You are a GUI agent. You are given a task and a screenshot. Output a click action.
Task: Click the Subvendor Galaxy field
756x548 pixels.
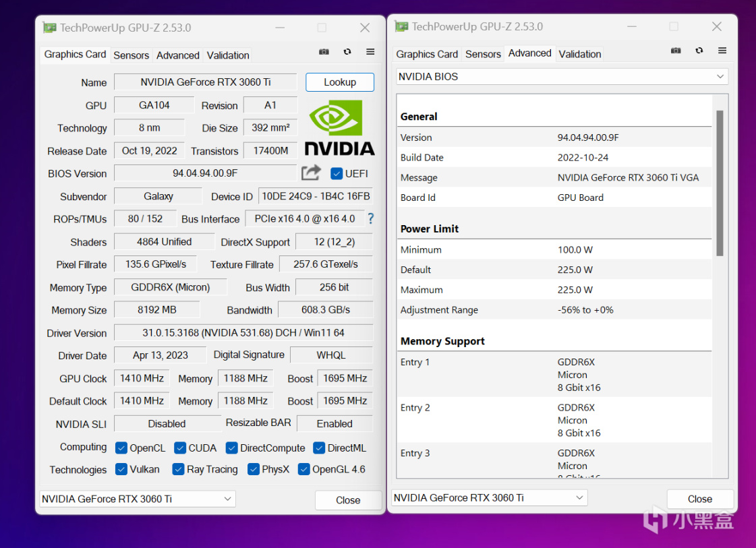158,196
